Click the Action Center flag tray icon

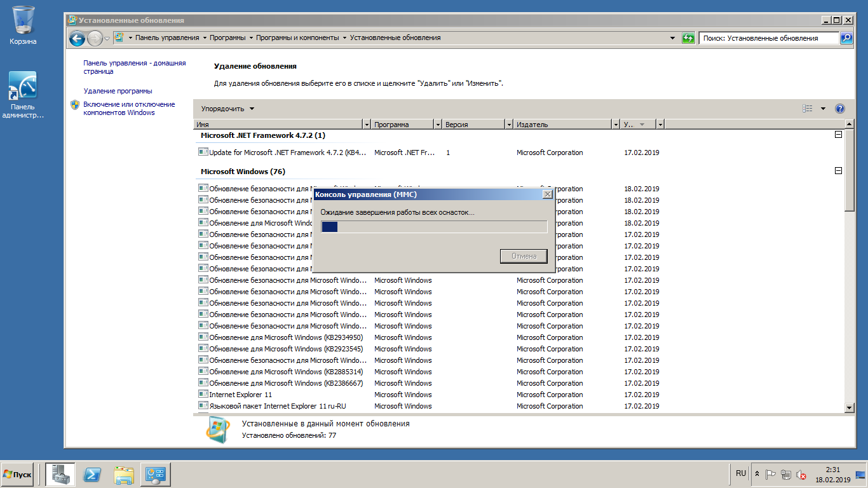tap(771, 474)
